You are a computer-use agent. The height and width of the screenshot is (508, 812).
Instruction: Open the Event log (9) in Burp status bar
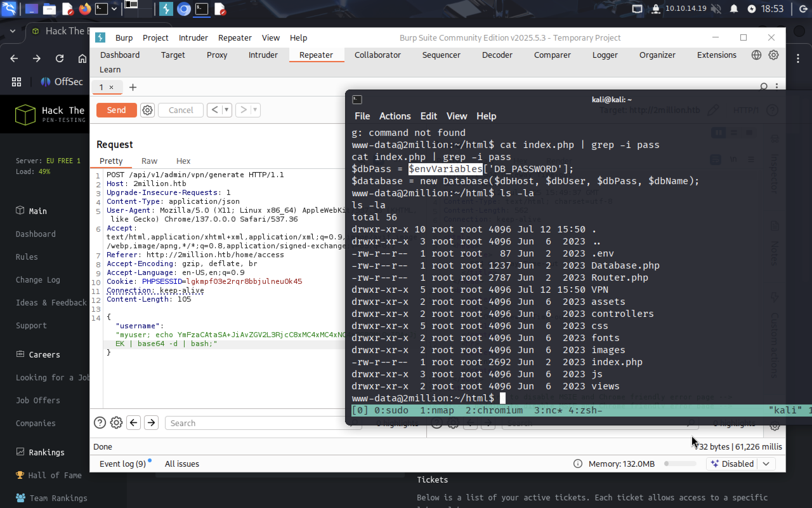point(123,464)
